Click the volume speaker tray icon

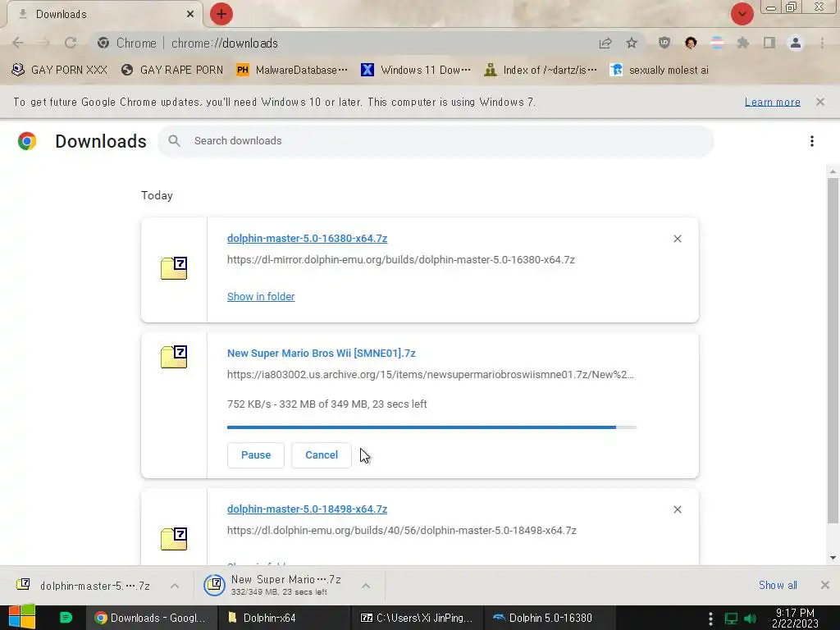(x=751, y=619)
